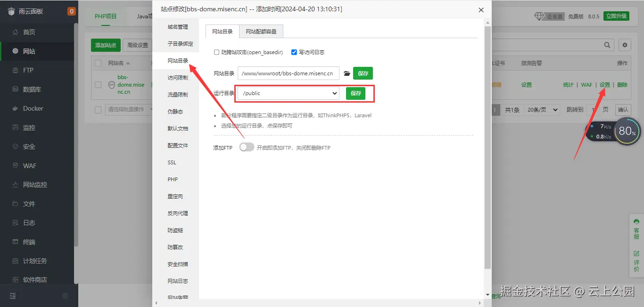This screenshot has height=307, width=644.
Task: Open 防篡改 in dialog menu
Action: (x=175, y=247)
